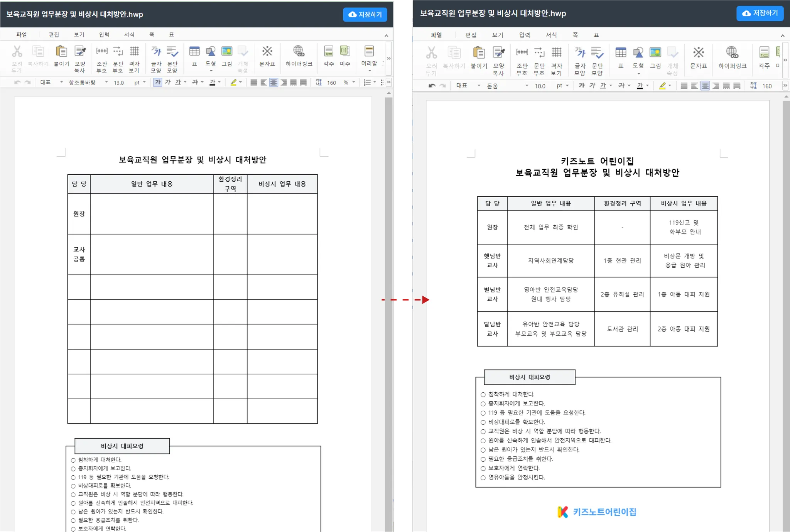Screen dimensions: 790x532
Task: Toggle italic 가 in right editor
Action: tap(592, 86)
